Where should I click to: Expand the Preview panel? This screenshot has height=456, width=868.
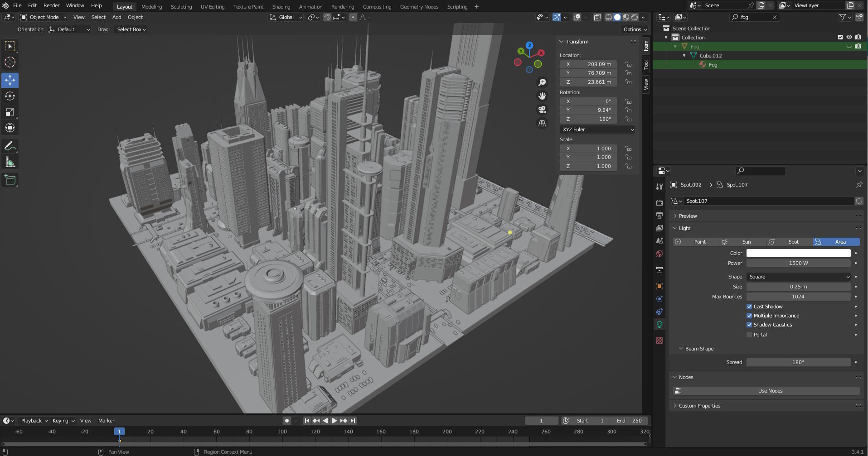pos(688,216)
